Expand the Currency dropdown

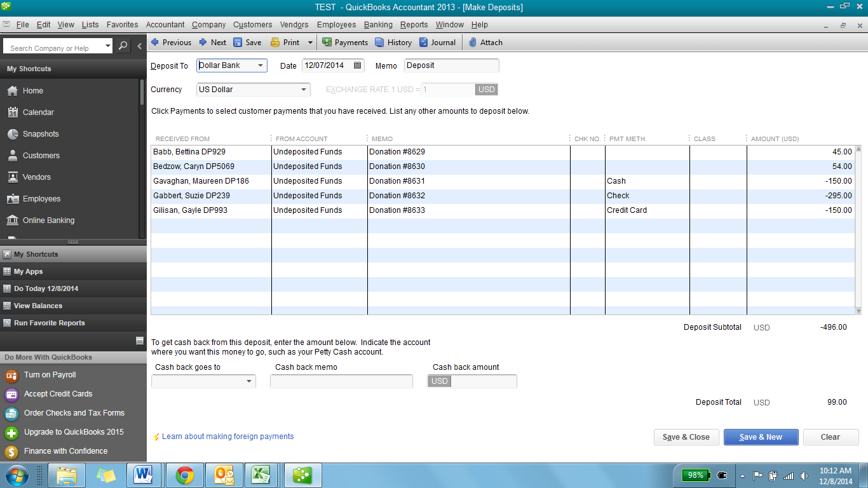pos(304,90)
